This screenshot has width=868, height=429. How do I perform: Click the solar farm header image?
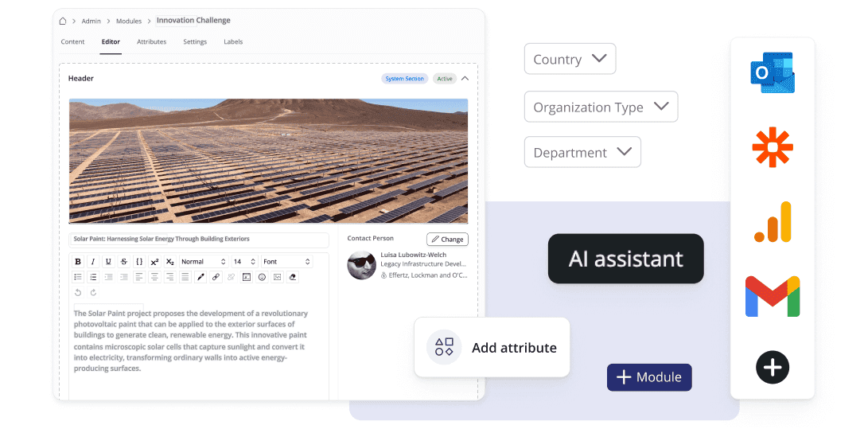pos(268,161)
